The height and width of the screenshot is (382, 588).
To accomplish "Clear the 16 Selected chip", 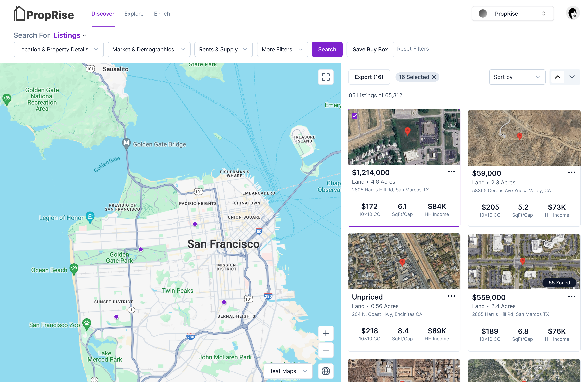I will 434,77.
